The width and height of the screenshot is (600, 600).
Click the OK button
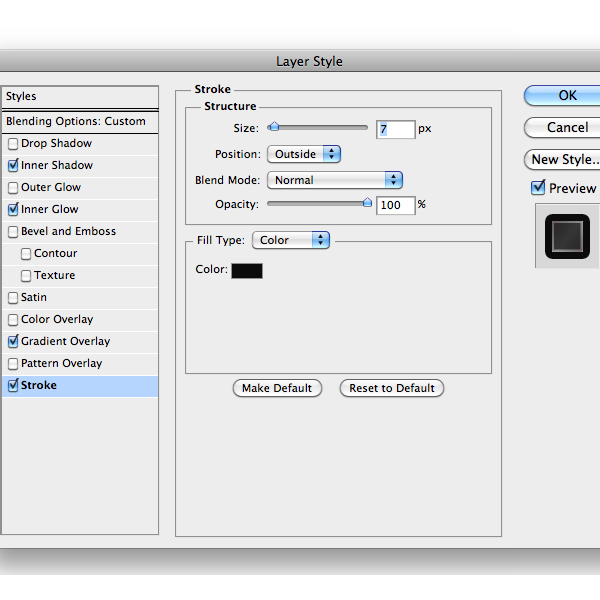pos(562,96)
